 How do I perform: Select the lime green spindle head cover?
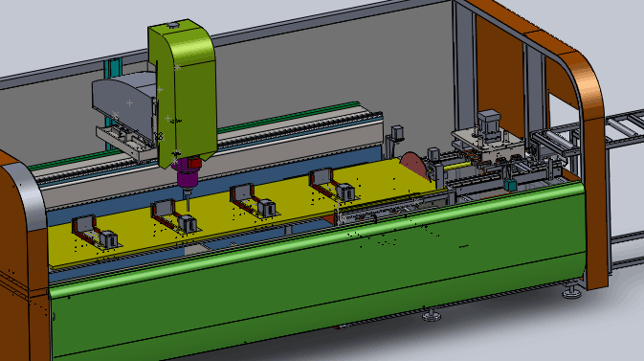pos(184,90)
